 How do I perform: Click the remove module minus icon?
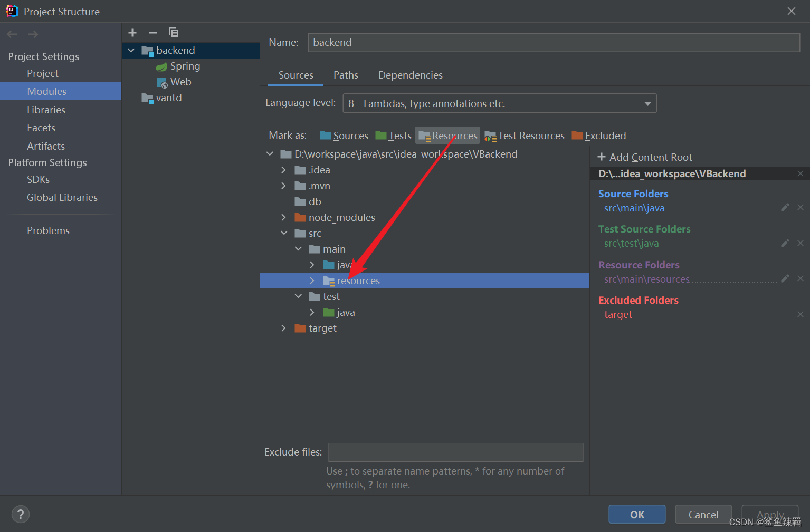pyautogui.click(x=153, y=33)
